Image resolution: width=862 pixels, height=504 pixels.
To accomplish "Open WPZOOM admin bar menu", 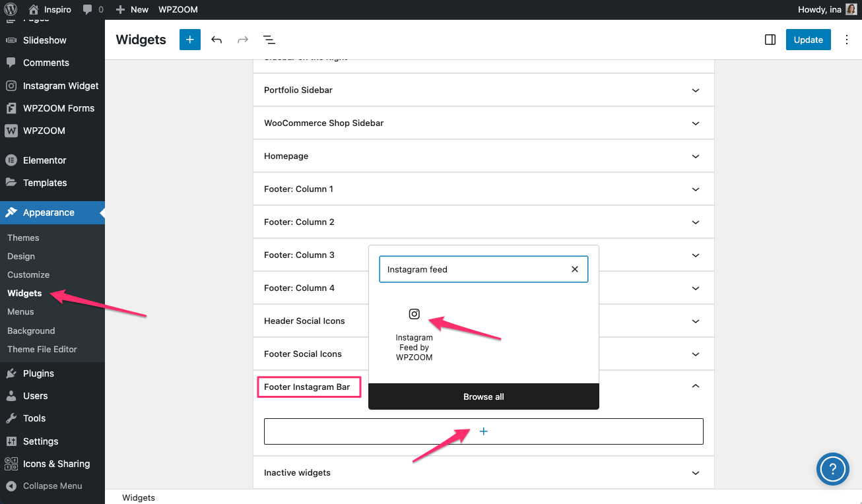I will [178, 9].
